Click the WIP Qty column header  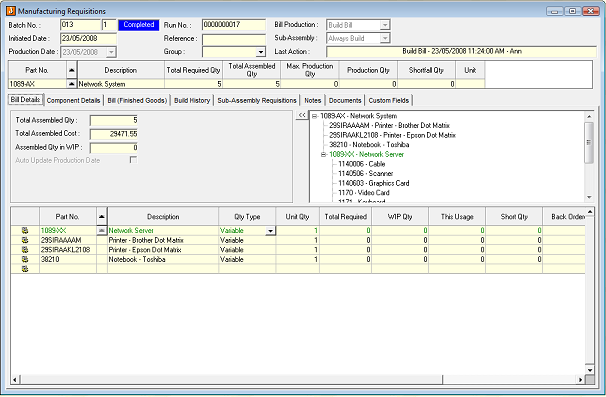tap(400, 216)
